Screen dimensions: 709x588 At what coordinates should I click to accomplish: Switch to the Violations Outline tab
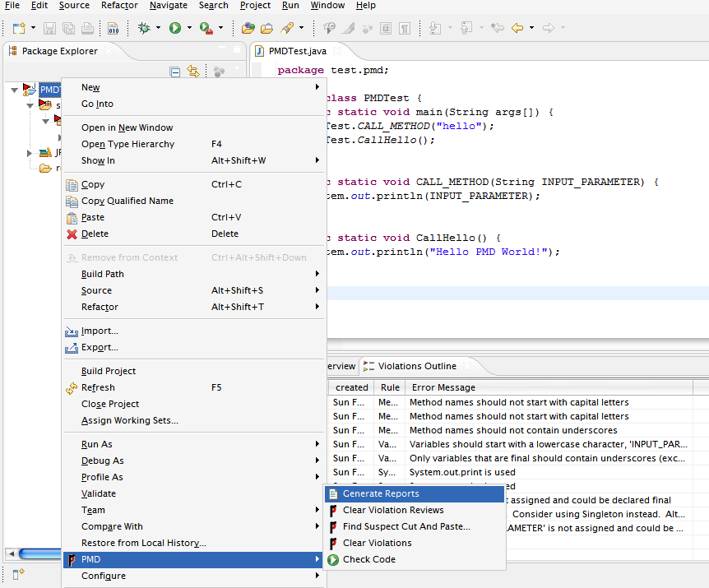click(416, 366)
